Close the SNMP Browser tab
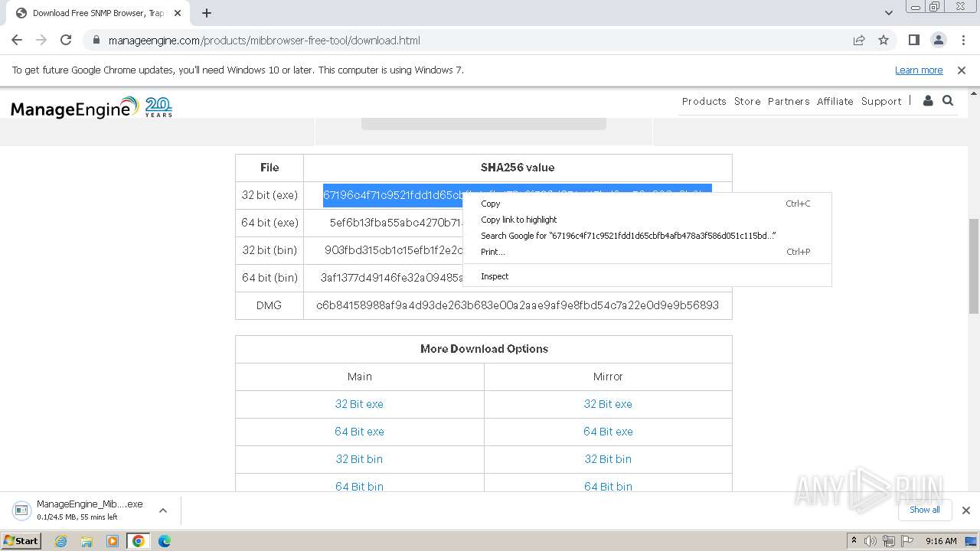980x551 pixels. (x=178, y=13)
